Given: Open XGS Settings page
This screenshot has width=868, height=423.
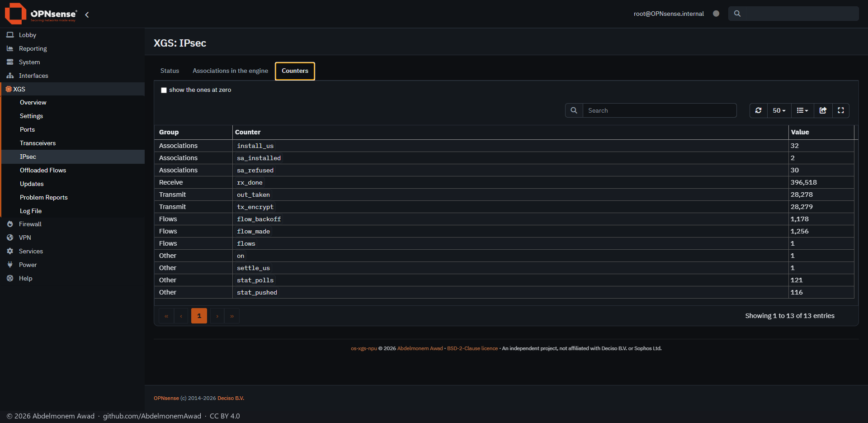Looking at the screenshot, I should coord(73,116).
